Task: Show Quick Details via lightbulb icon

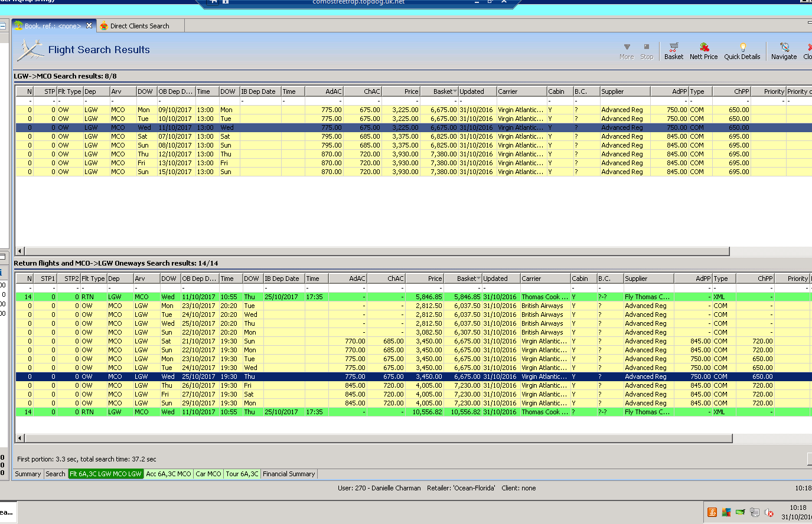Action: tap(742, 47)
